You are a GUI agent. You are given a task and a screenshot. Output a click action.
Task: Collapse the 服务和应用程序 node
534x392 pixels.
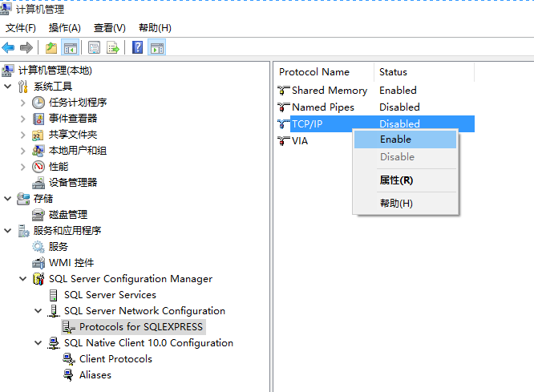click(7, 231)
